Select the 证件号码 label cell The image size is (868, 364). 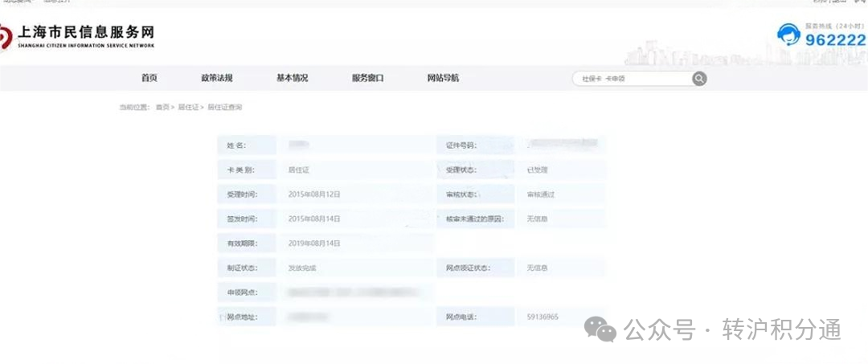[475, 145]
